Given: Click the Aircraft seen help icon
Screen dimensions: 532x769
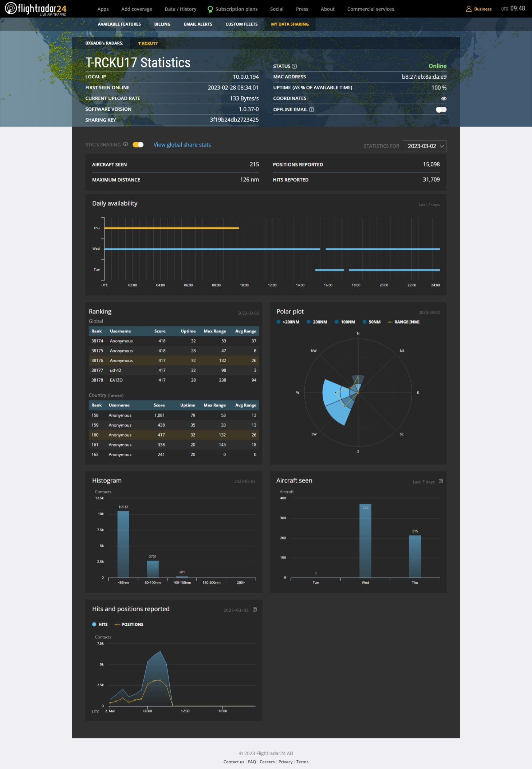Looking at the screenshot, I should tap(441, 481).
